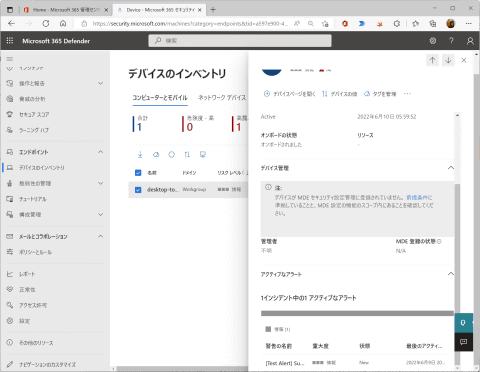The image size is (480, 372).
Task: Click タグを管理 button
Action: tap(380, 94)
